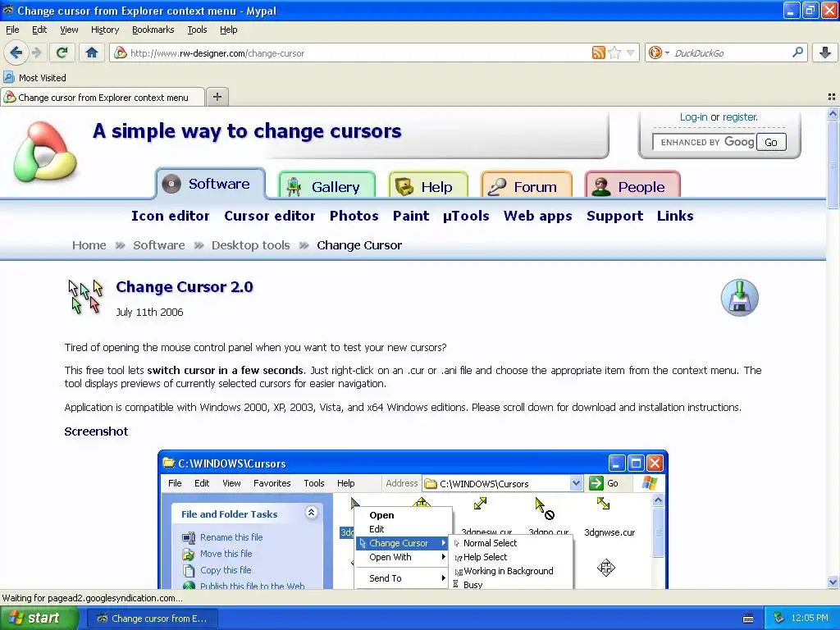Click the search magnifier icon

797,52
